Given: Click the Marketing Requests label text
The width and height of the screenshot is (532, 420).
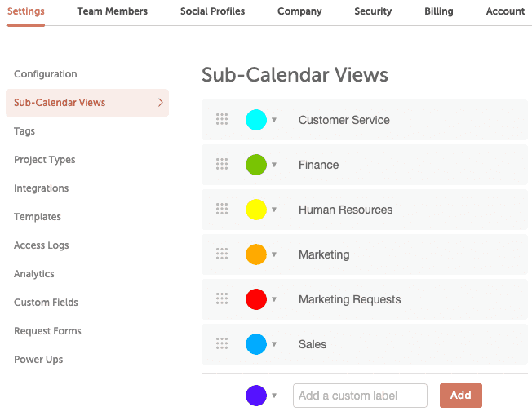Looking at the screenshot, I should pos(349,299).
